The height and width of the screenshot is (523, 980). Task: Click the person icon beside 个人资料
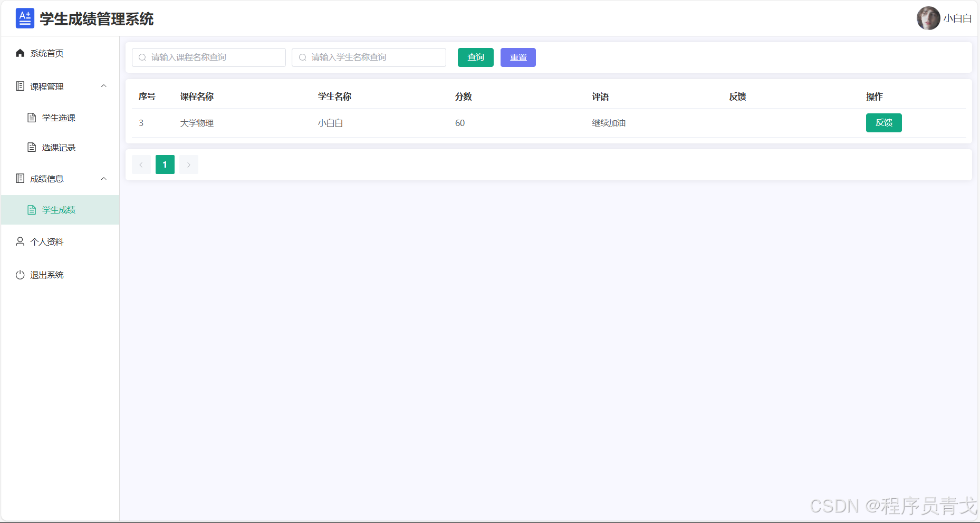[20, 241]
